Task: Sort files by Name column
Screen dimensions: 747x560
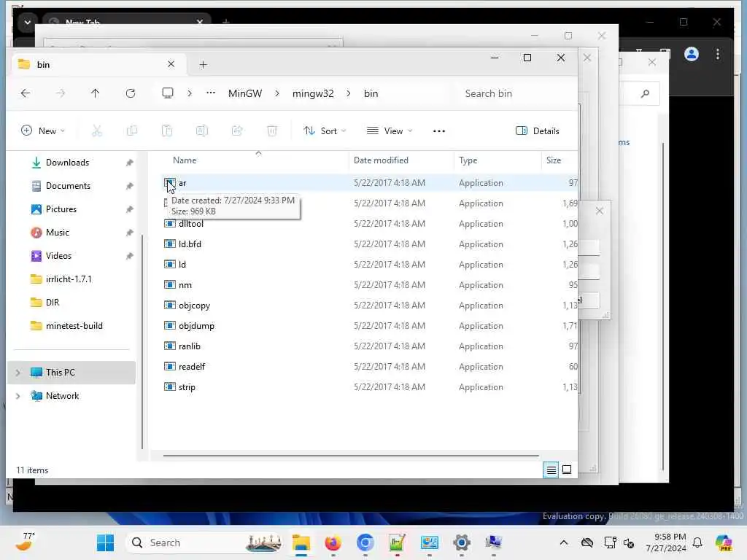Action: (185, 160)
